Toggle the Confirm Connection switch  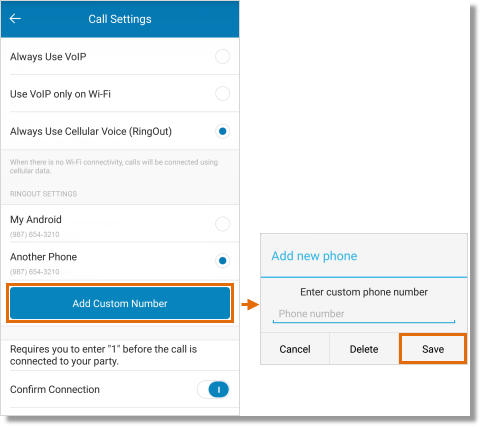click(213, 389)
